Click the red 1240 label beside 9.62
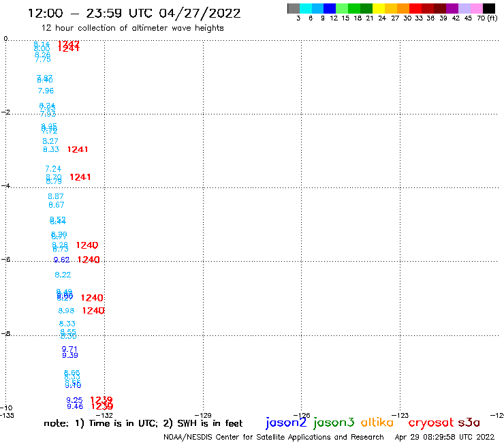Viewport: 504px width, 443px height. tap(89, 260)
